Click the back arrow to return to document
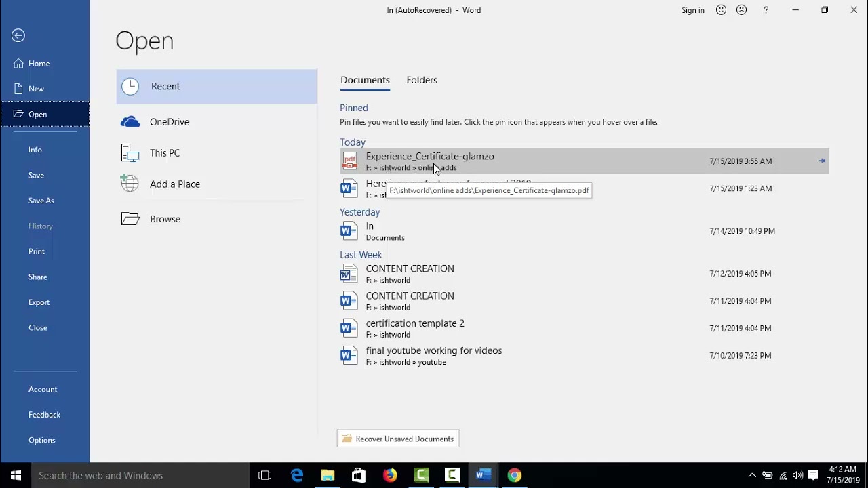868x488 pixels. [18, 36]
